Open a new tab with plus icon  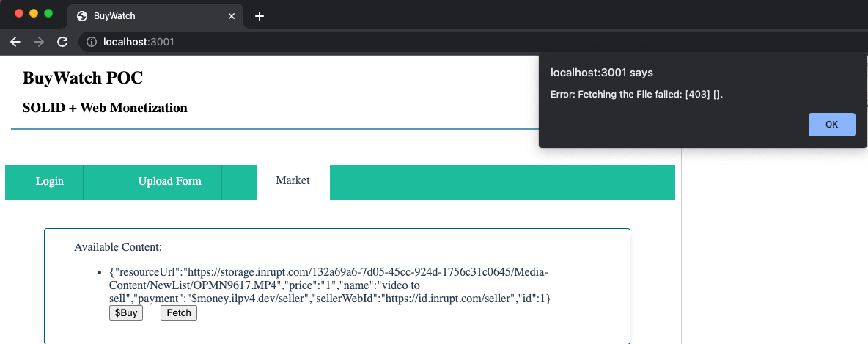[259, 16]
